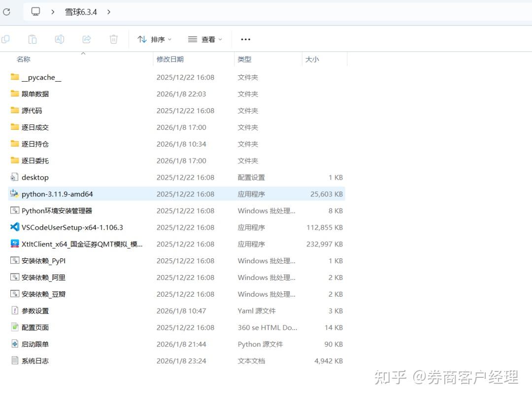
Task: Click the folder name 源代码
Action: (x=32, y=111)
